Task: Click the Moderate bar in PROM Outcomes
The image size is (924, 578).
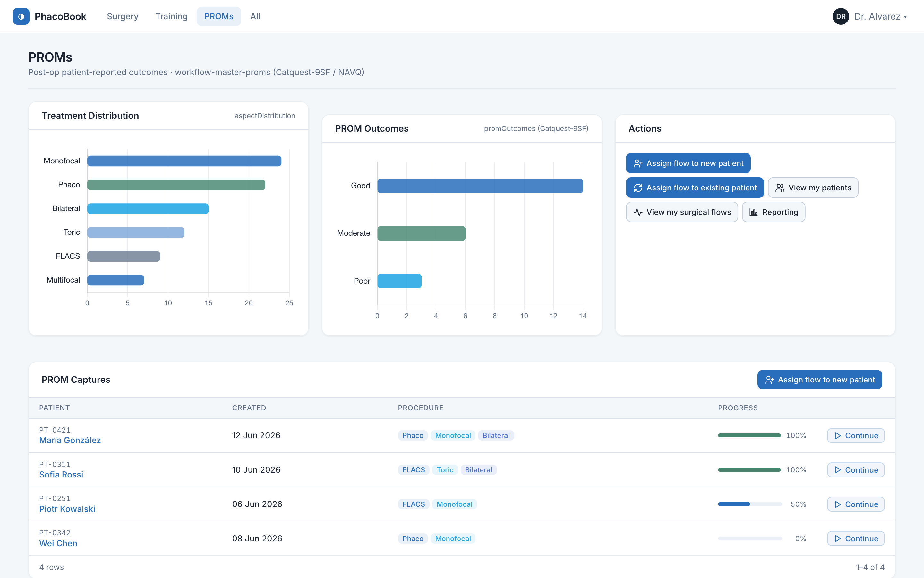Action: pos(421,233)
